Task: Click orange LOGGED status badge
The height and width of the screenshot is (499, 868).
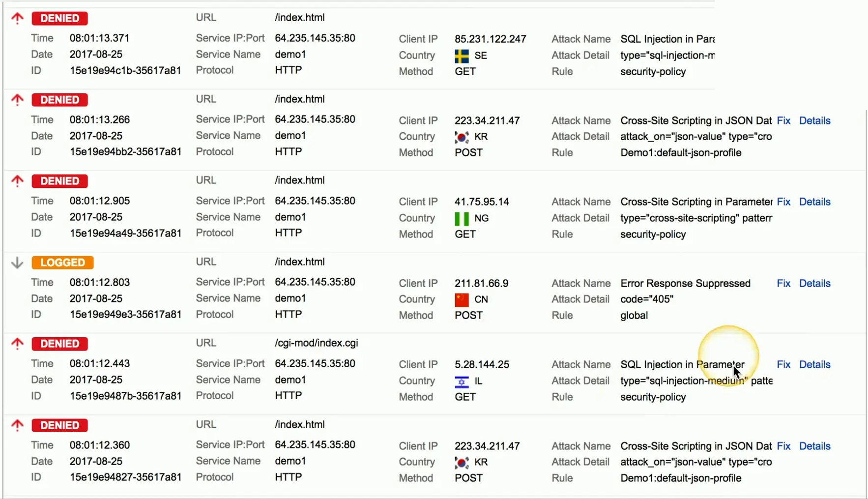Action: click(62, 263)
